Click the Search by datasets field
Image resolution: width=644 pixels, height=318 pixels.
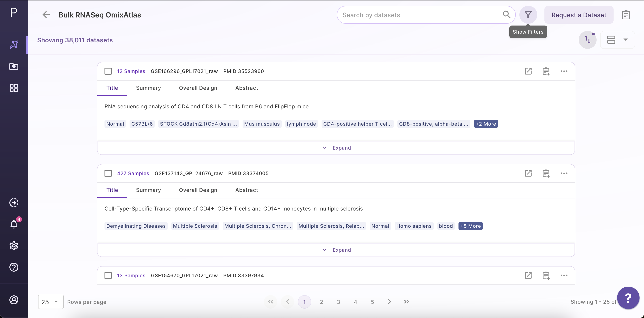[426, 15]
